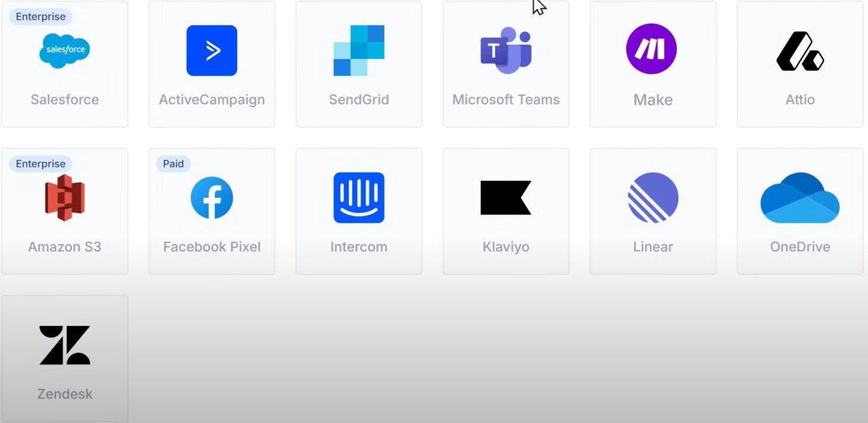Click the black Klaviyo flag icon
Viewport: 868px width, 423px height.
click(x=506, y=197)
